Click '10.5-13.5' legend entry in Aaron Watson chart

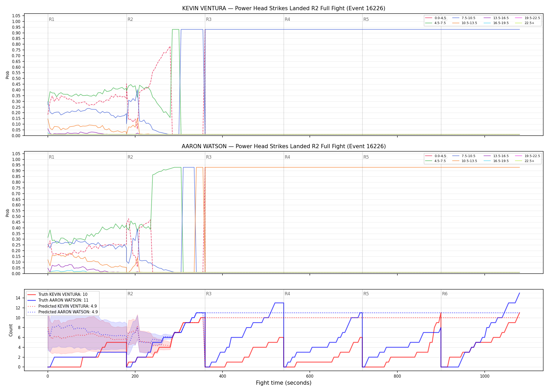pyautogui.click(x=465, y=161)
